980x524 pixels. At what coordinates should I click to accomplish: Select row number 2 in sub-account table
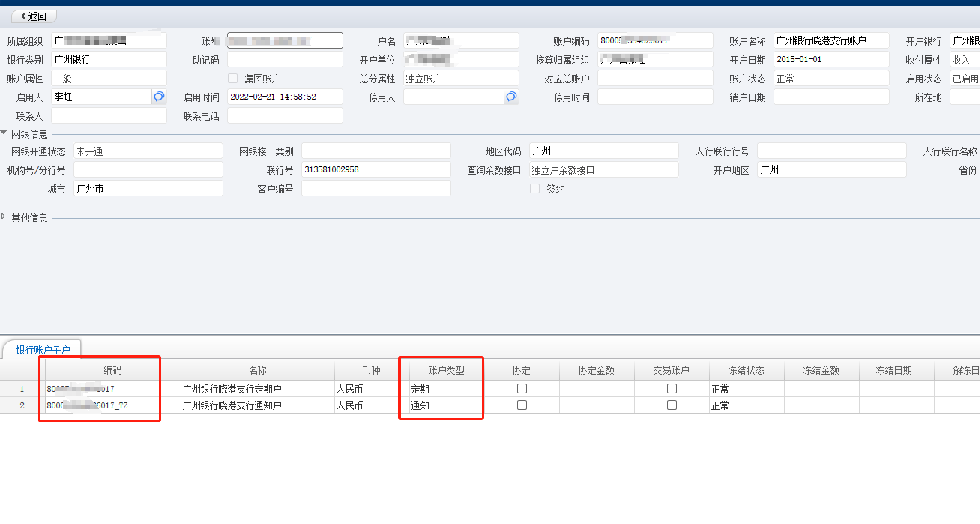(22, 405)
